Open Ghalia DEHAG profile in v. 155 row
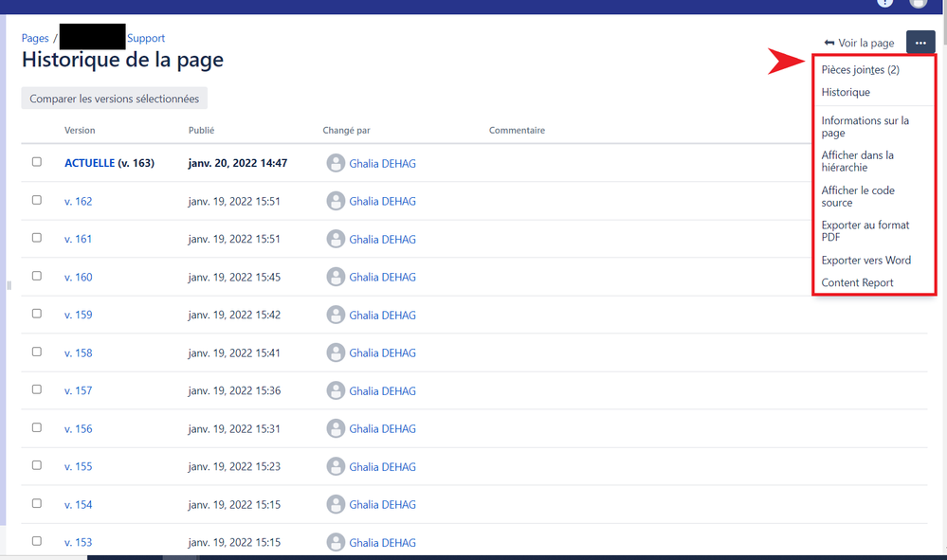Screen dimensions: 947x560 [382, 467]
